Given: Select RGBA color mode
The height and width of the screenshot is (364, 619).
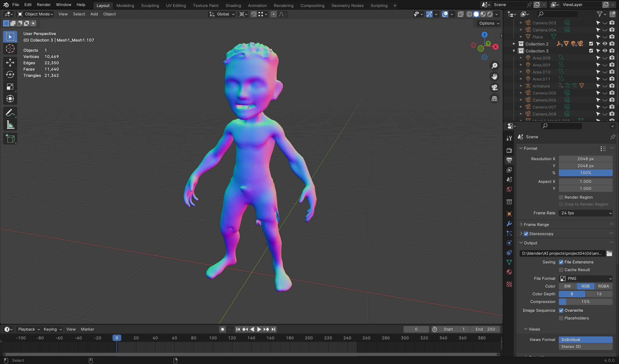Looking at the screenshot, I should (x=603, y=286).
